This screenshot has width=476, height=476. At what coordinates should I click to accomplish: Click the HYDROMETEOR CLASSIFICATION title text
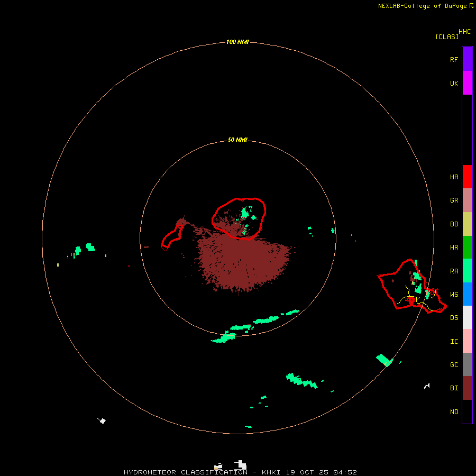coord(186,472)
